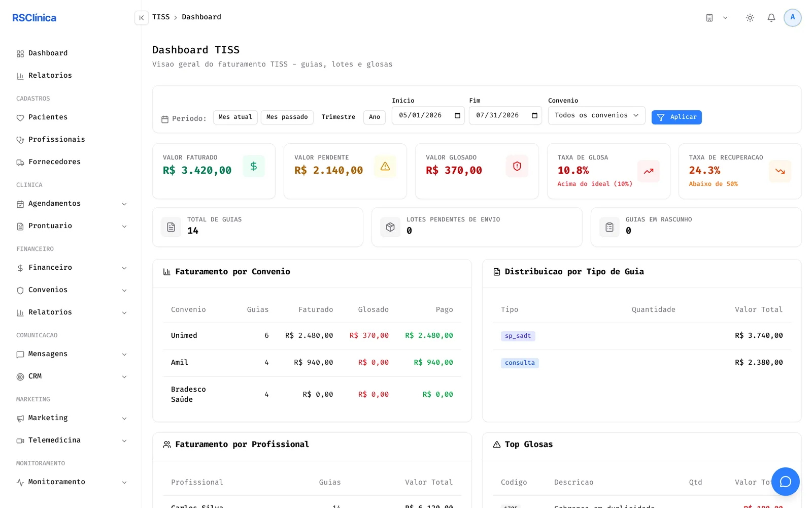Expand the Agendamentos menu
Screen dimensions: 812x508
point(71,204)
